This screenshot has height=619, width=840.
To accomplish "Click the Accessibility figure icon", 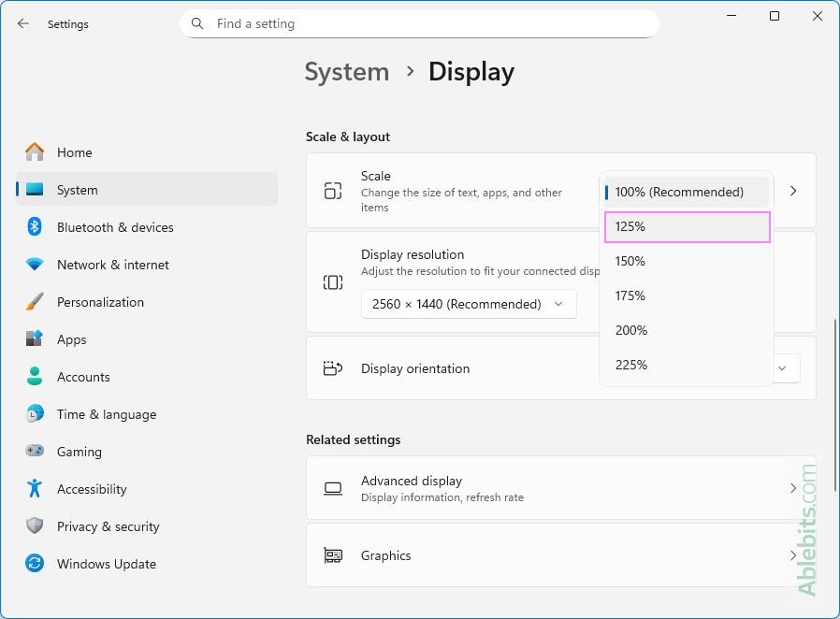I will point(35,488).
